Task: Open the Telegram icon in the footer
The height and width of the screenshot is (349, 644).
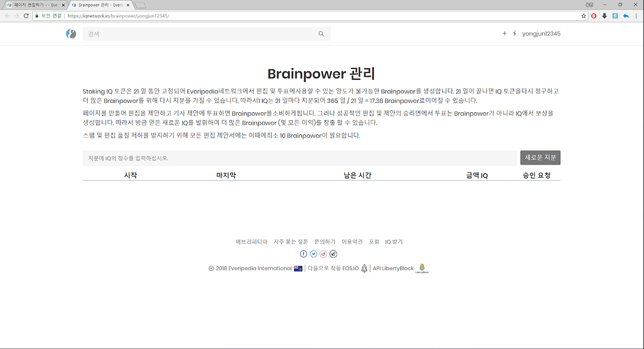Action: (333, 253)
